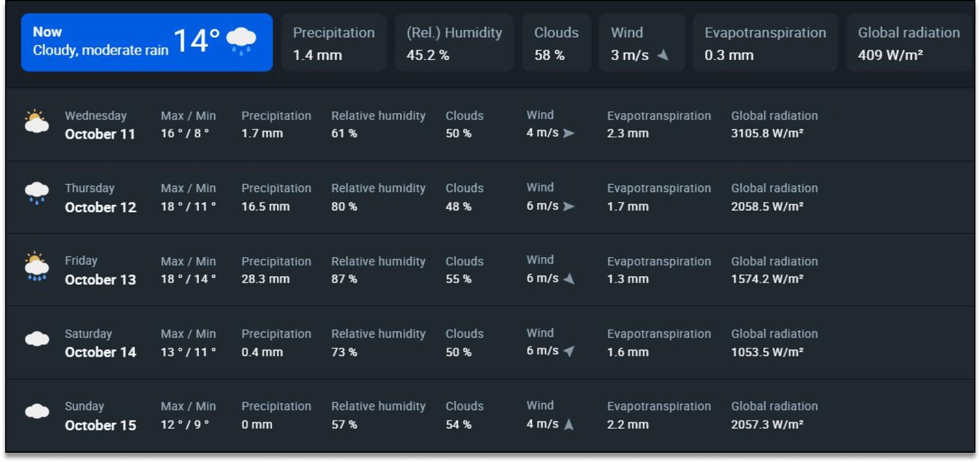
Task: Click Wednesday's partly sunny weather icon
Action: pos(37,121)
